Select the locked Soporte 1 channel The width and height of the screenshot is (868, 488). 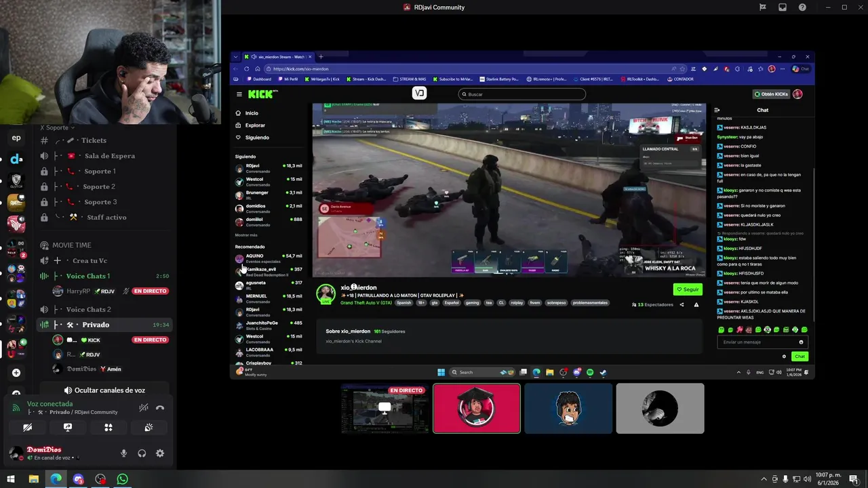(x=104, y=171)
